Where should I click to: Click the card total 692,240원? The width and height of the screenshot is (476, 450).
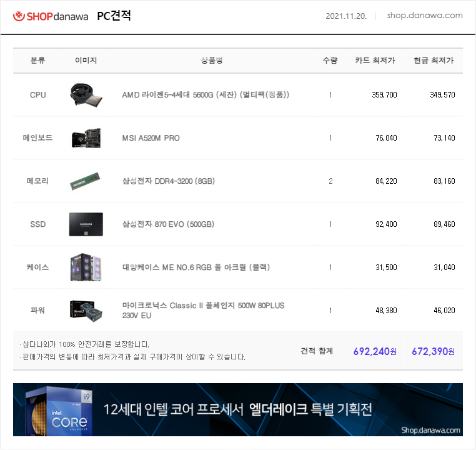[375, 351]
